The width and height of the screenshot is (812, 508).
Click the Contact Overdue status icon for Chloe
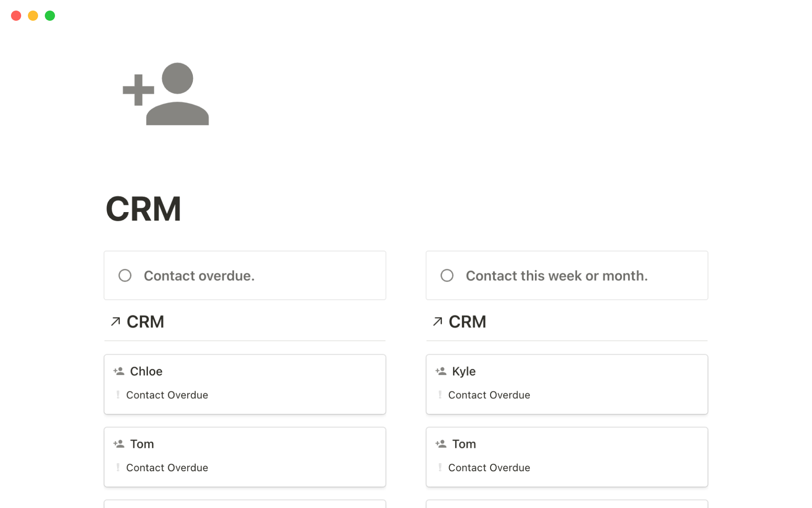[x=118, y=395]
